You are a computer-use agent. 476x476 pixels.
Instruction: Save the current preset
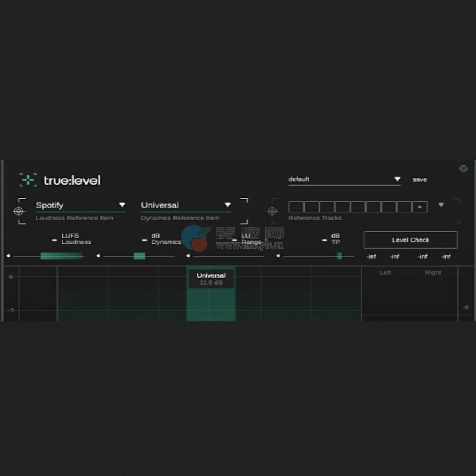pyautogui.click(x=419, y=179)
